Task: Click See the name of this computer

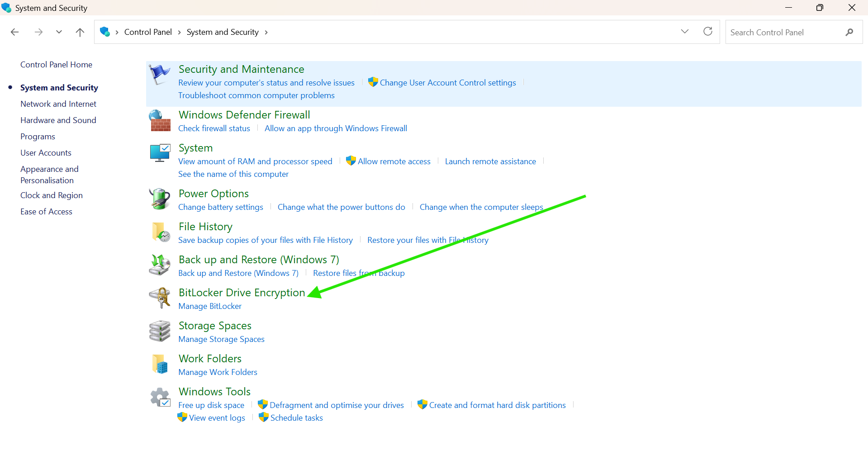Action: click(x=233, y=174)
